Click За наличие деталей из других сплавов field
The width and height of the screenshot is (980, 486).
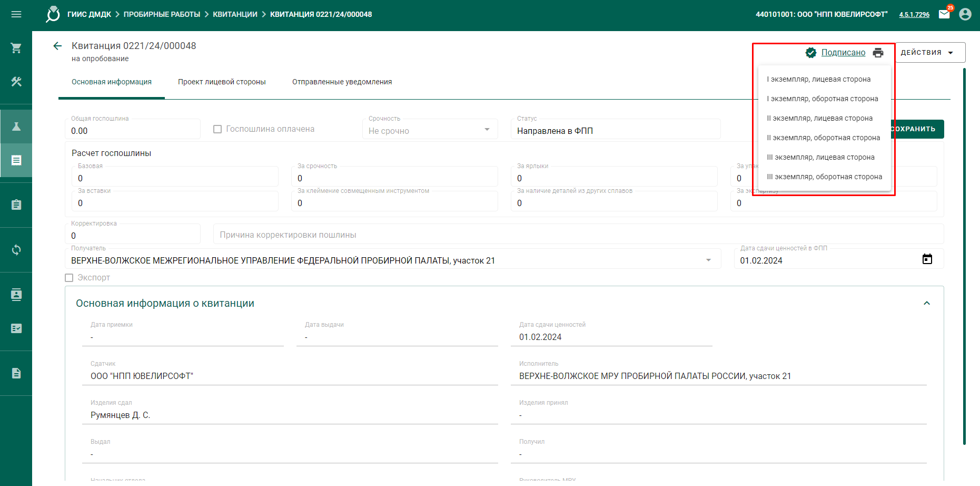click(614, 201)
